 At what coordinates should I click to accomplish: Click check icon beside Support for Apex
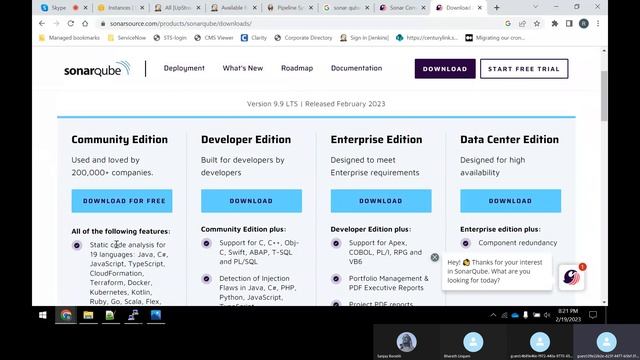point(336,243)
